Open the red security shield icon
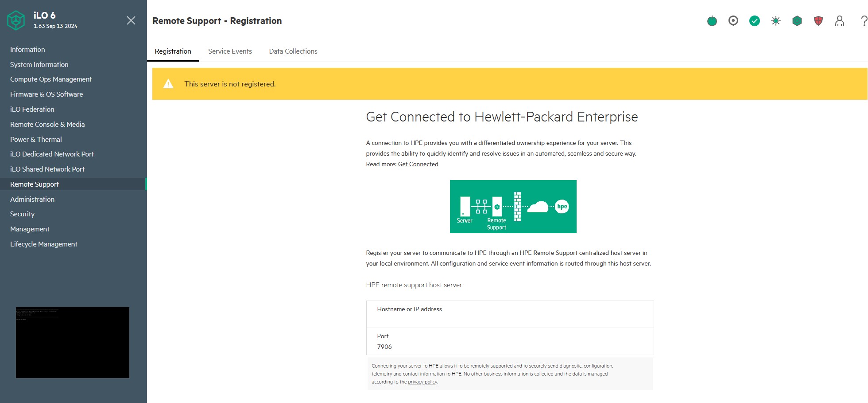 pos(818,21)
